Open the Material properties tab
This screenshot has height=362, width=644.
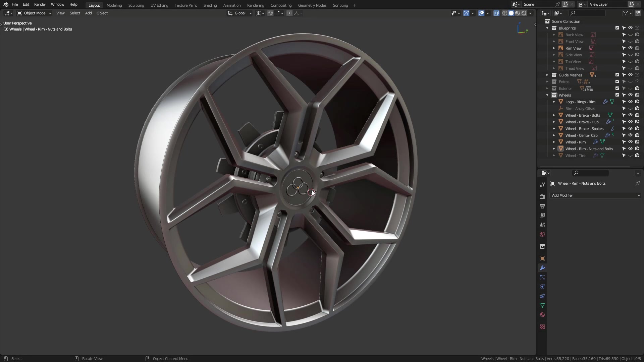pos(542,315)
